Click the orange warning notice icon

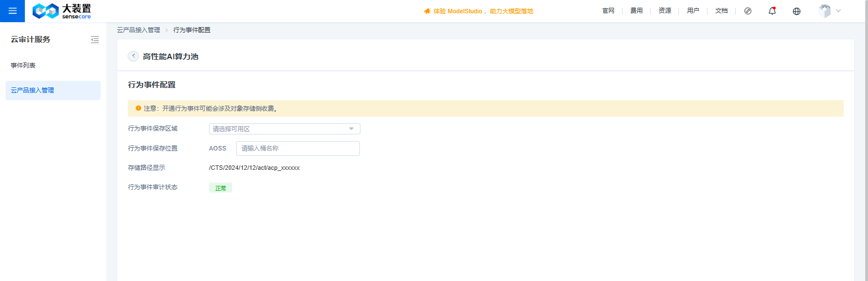[x=138, y=108]
